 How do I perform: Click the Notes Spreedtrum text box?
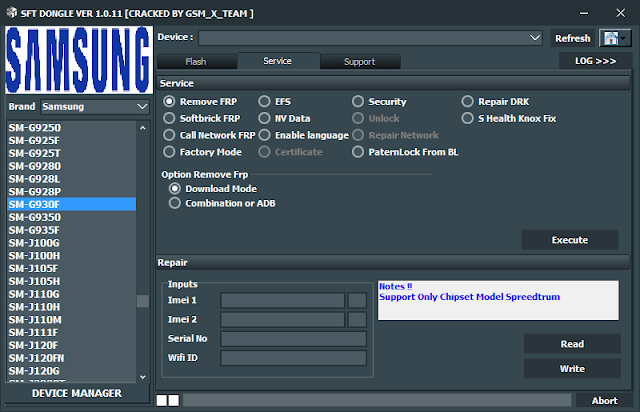(498, 300)
